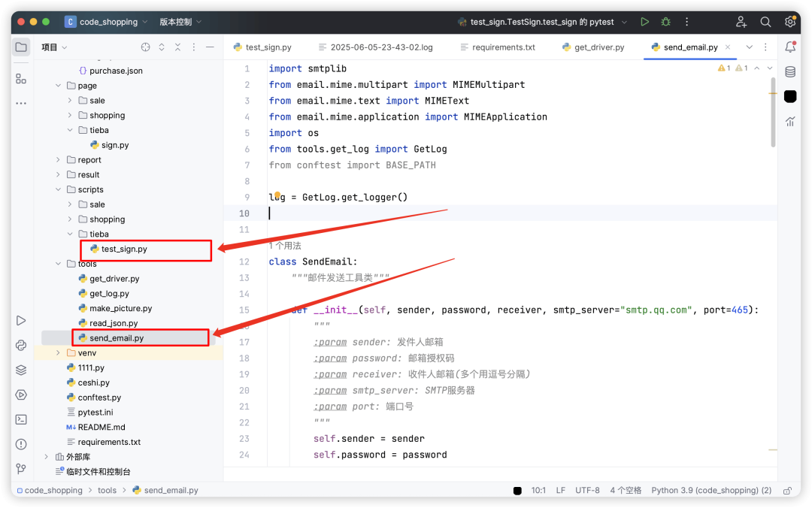
Task: Expand the report folder
Action: (x=58, y=160)
